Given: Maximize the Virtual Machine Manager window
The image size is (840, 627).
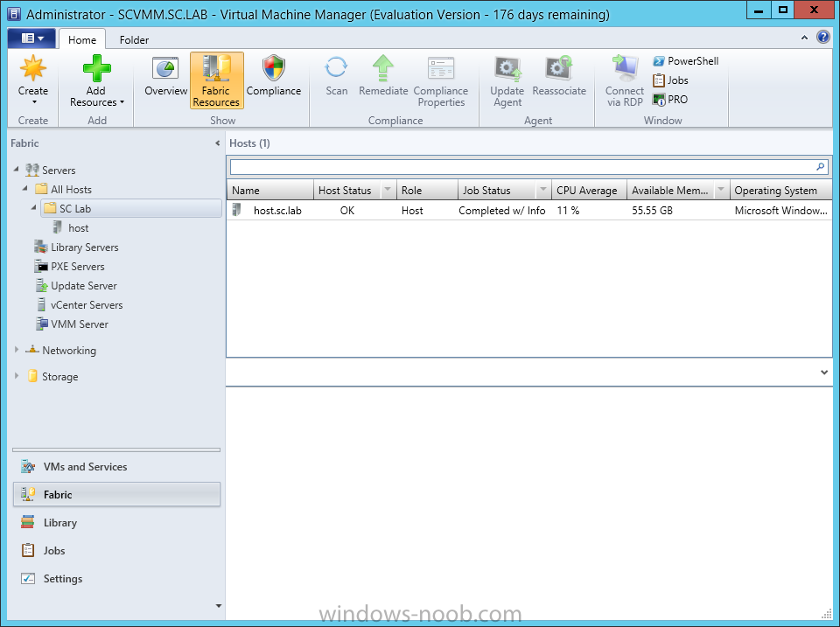Looking at the screenshot, I should coord(782,10).
